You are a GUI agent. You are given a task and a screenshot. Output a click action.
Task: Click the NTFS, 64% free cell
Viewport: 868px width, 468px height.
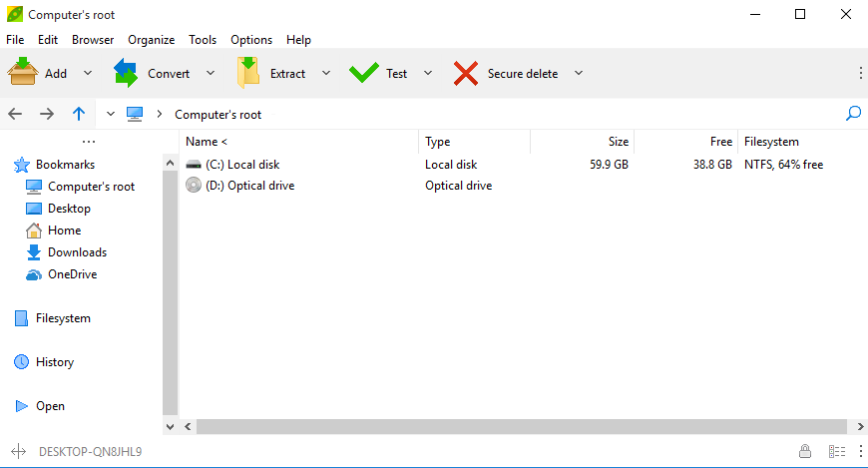pos(783,165)
